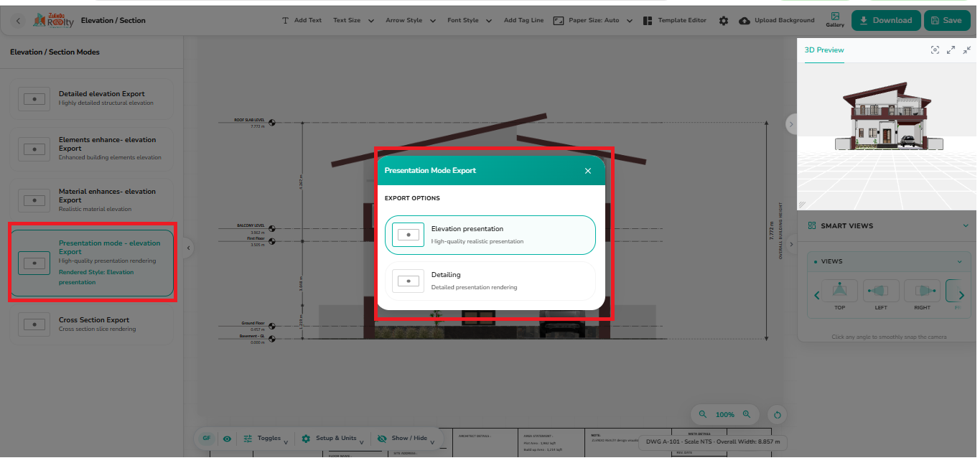Open Setup & Units dropdown
The height and width of the screenshot is (463, 980).
point(332,439)
